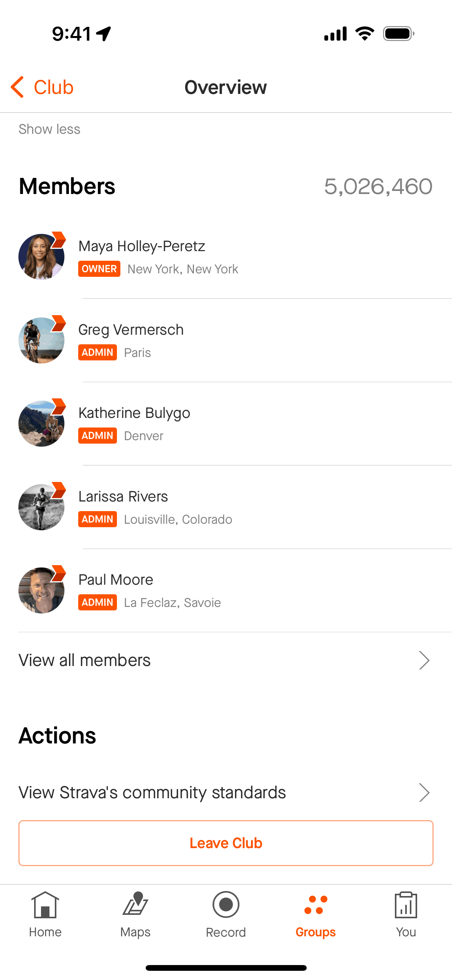Image resolution: width=452 pixels, height=980 pixels.
Task: Tap the 5,026,460 member count
Action: tap(378, 187)
